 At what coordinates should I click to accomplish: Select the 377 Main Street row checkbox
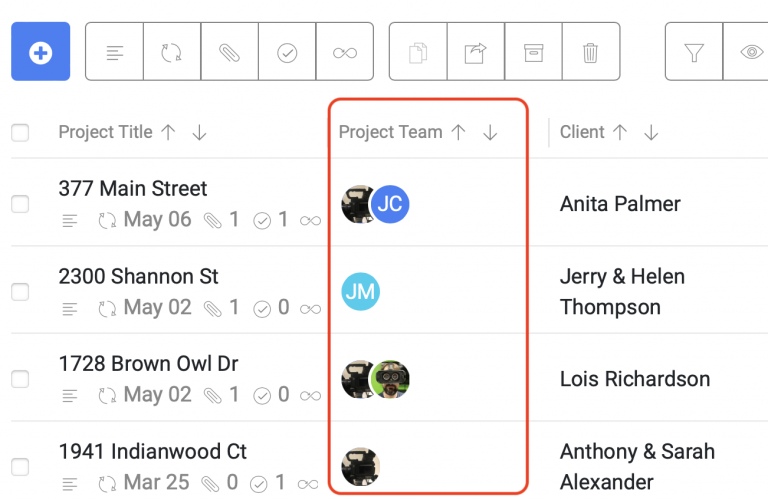click(x=20, y=204)
